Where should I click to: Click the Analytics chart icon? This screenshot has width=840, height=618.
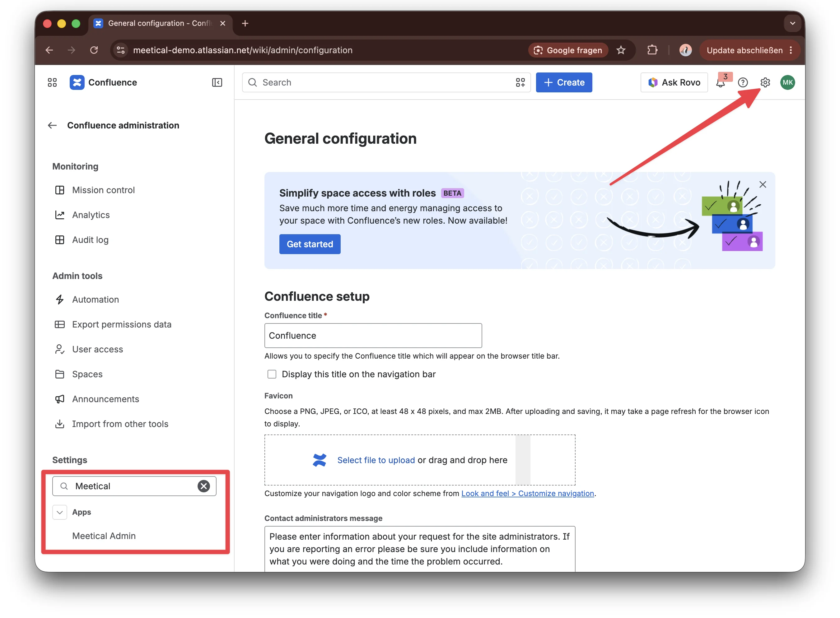pyautogui.click(x=59, y=215)
